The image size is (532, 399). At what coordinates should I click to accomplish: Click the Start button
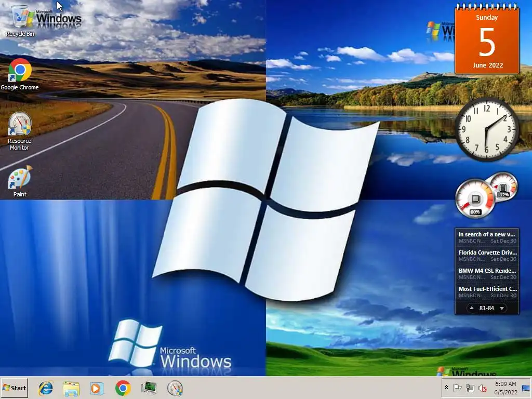click(14, 388)
